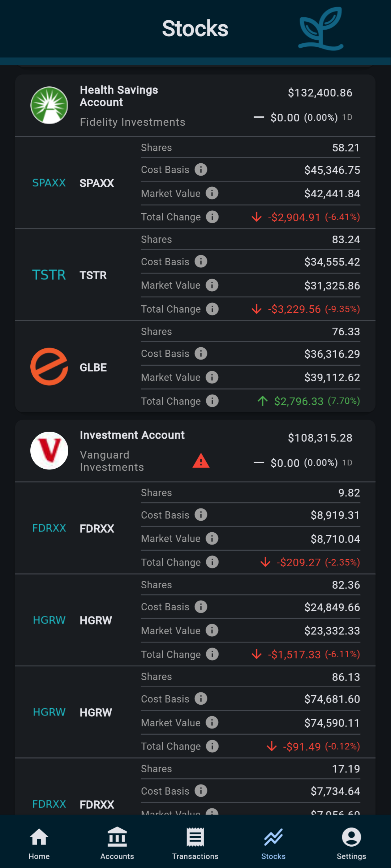Tap the $24,849.66 cost basis
The height and width of the screenshot is (868, 391).
point(332,607)
